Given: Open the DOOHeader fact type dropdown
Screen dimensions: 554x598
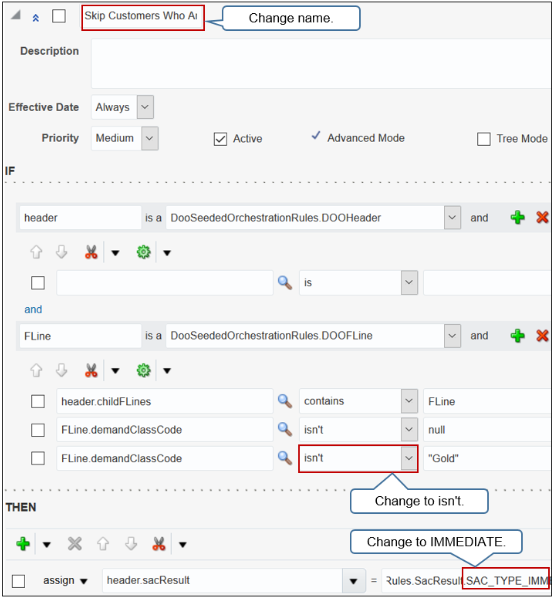Looking at the screenshot, I should click(452, 218).
